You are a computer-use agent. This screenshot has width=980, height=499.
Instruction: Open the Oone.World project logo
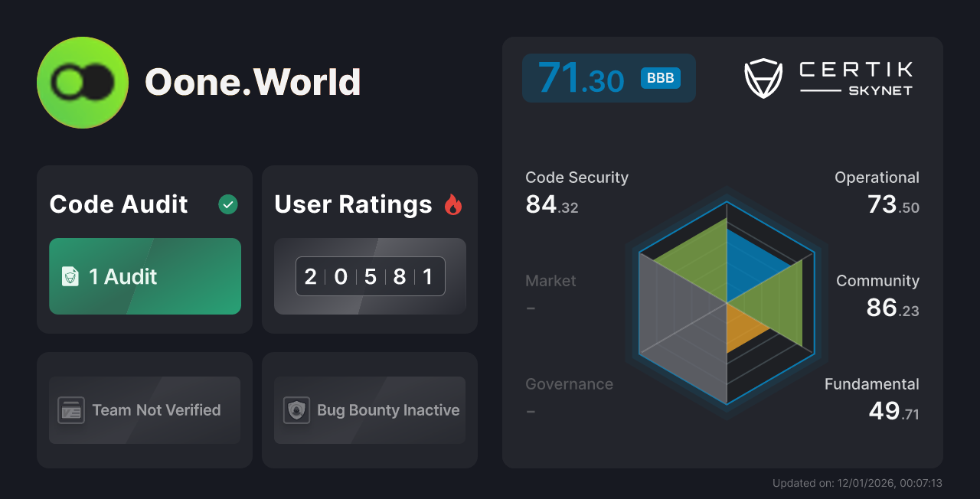(82, 82)
